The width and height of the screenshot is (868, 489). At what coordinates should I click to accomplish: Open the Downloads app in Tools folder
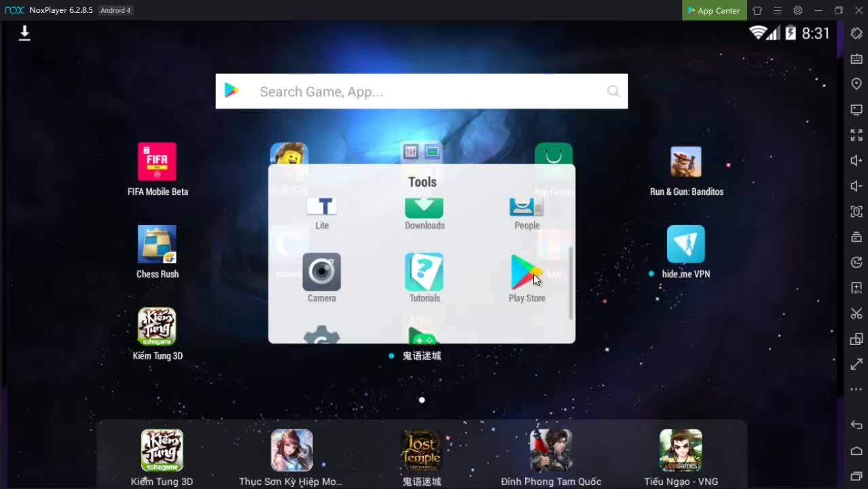(x=424, y=208)
